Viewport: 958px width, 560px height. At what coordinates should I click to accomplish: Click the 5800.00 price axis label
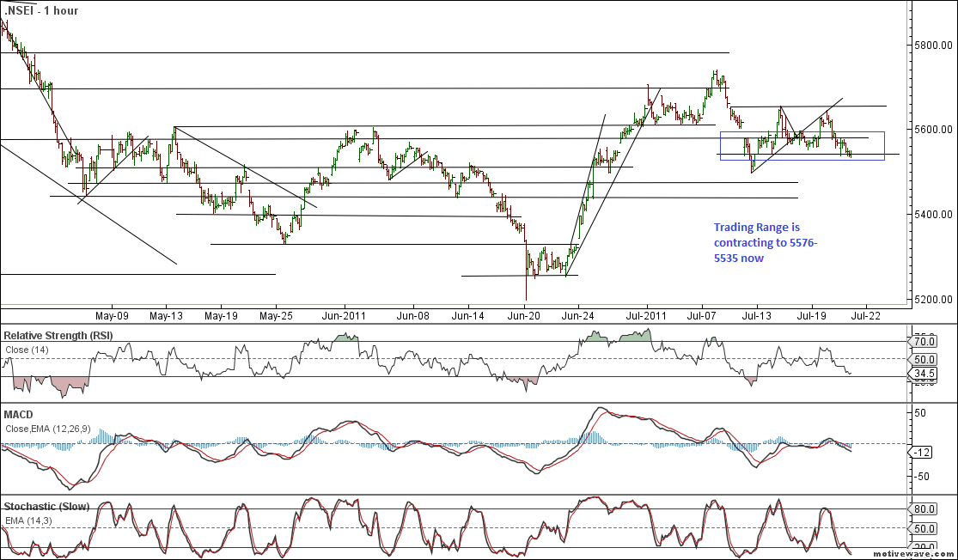coord(932,44)
